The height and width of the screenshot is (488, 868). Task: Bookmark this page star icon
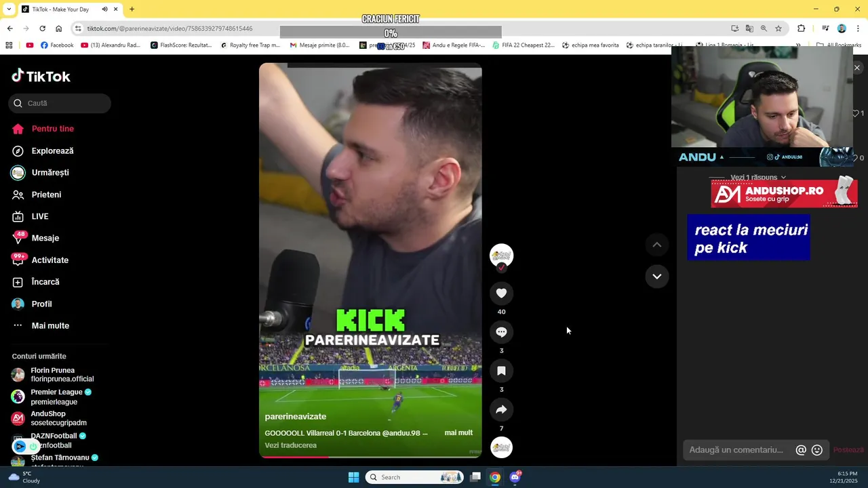pos(778,28)
